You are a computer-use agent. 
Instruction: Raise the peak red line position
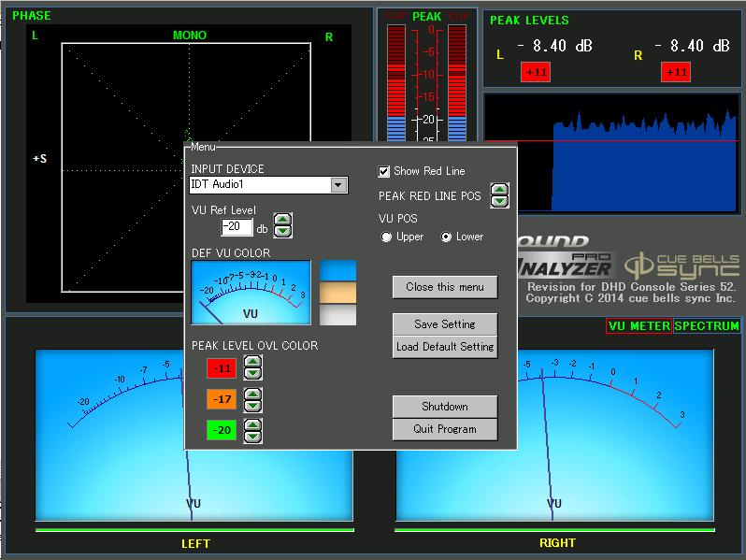click(500, 190)
